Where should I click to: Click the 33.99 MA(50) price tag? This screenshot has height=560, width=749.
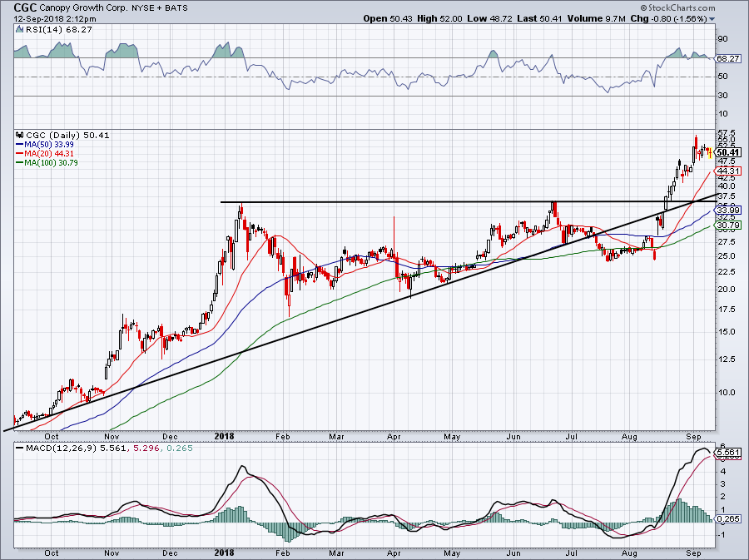tap(728, 210)
